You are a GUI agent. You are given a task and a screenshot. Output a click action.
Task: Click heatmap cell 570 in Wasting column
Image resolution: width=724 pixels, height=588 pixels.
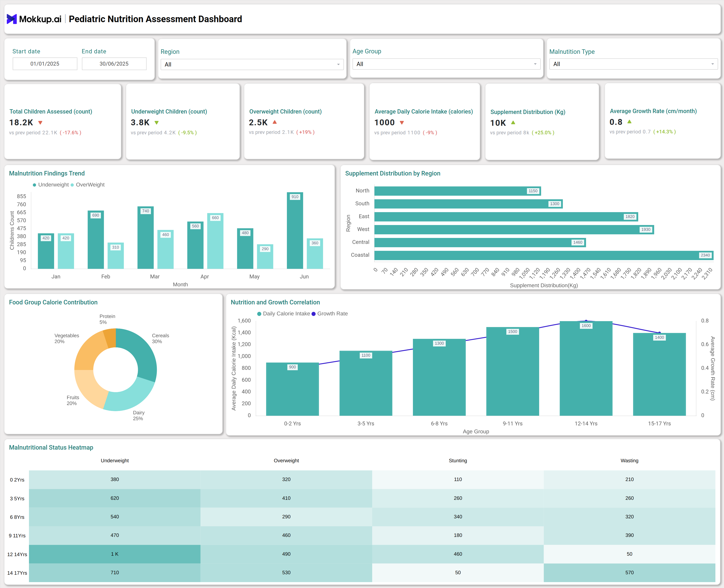629,573
